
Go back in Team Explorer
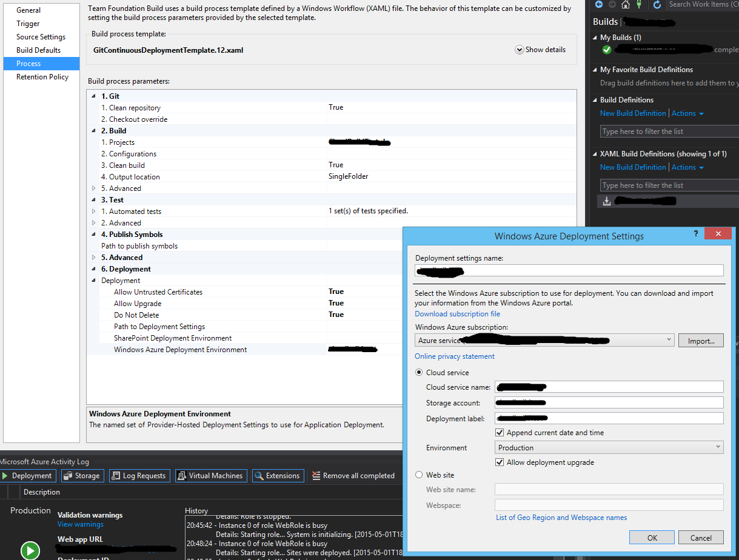tap(599, 4)
